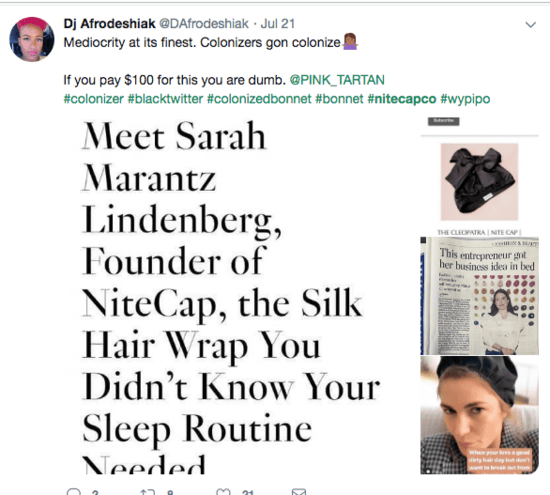Open the newspaper entrepreneur article photo

point(479,296)
